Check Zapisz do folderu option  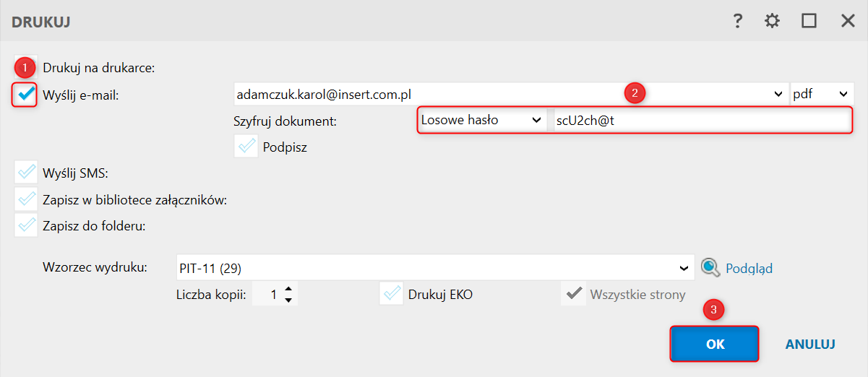click(x=26, y=225)
